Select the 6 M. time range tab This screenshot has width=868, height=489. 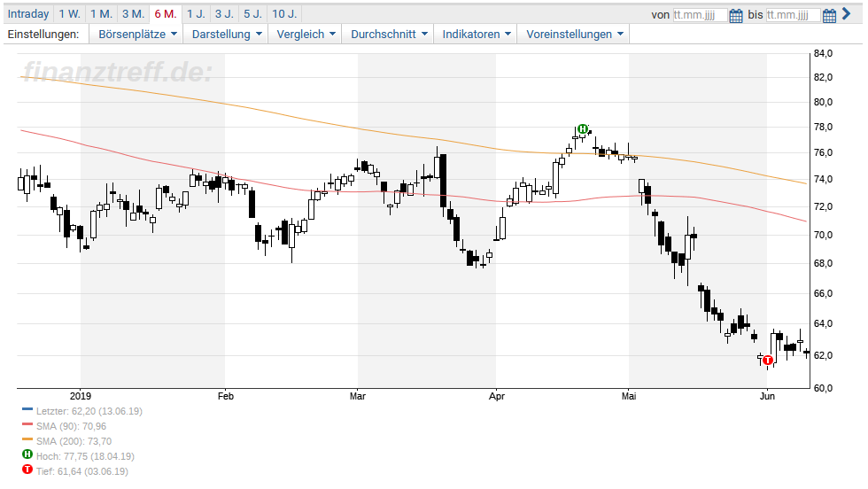point(166,14)
